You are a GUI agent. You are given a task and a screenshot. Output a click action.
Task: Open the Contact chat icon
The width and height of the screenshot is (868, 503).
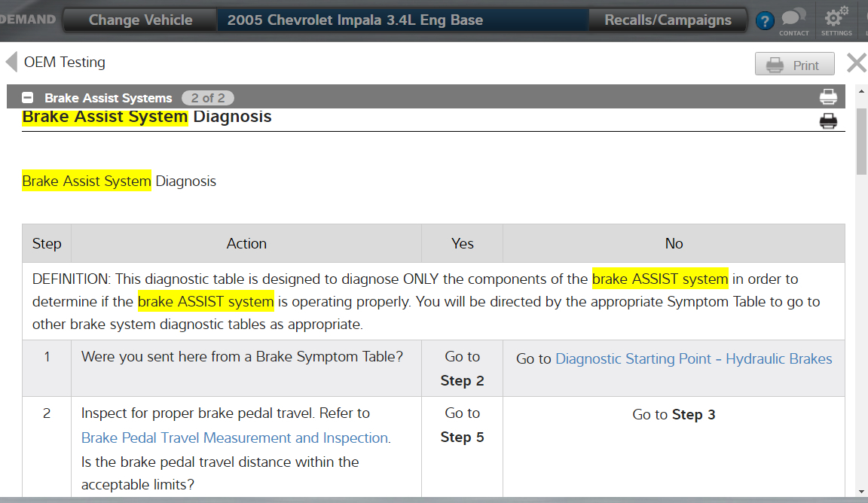[x=793, y=20]
